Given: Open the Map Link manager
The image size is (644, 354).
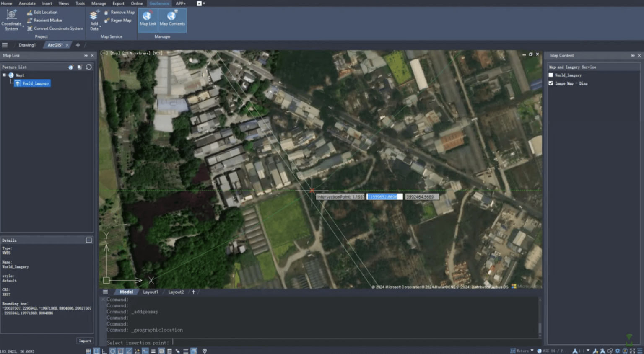Looking at the screenshot, I should tap(148, 19).
